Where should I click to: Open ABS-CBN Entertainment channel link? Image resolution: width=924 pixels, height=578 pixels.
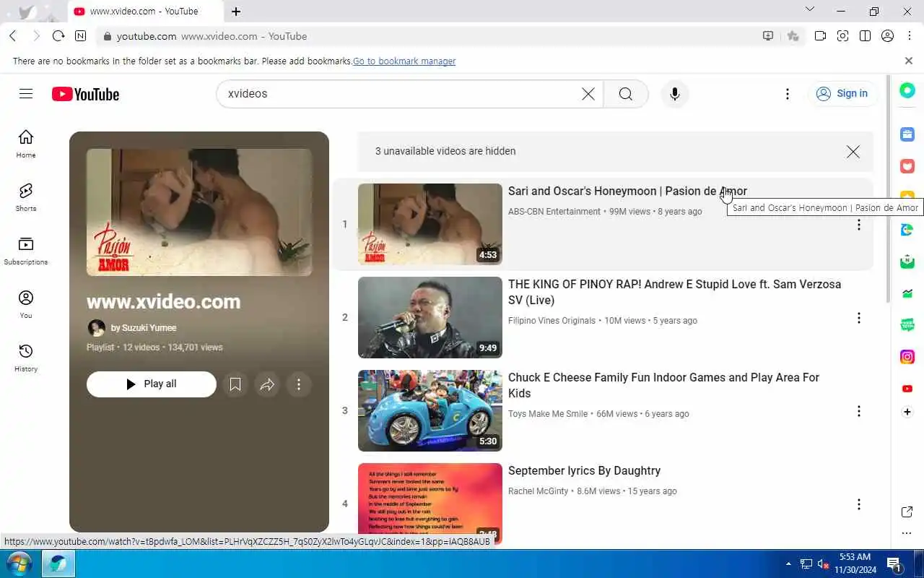click(554, 212)
